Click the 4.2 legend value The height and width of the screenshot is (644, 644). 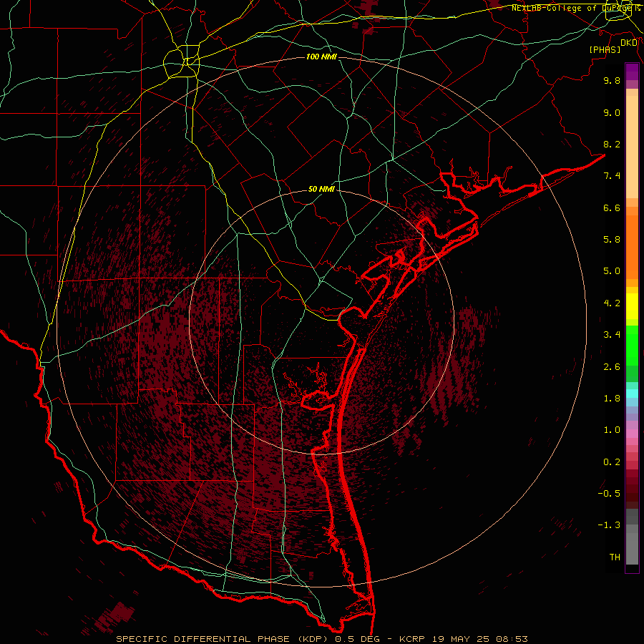coord(612,303)
